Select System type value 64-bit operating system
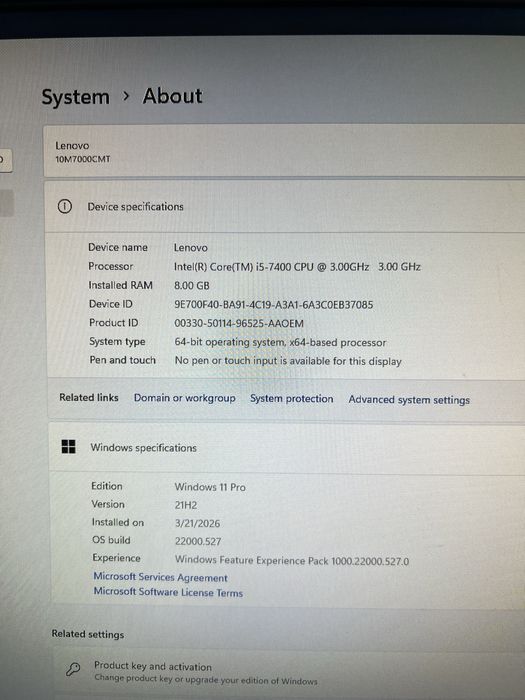This screenshot has width=525, height=700. (x=230, y=342)
